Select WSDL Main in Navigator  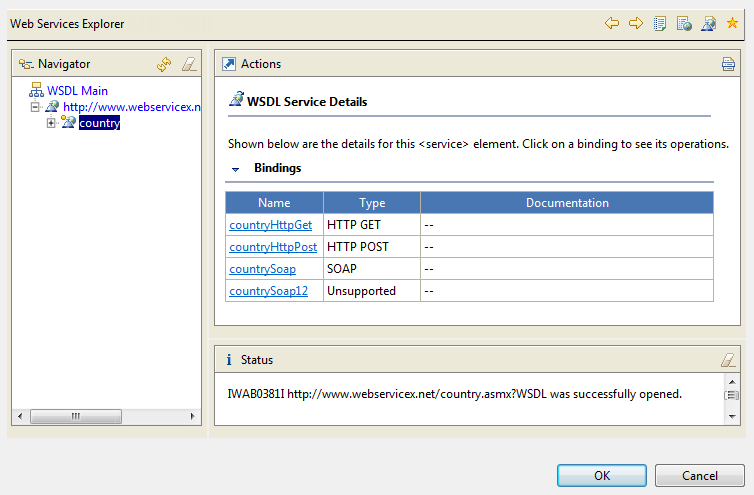(x=77, y=90)
